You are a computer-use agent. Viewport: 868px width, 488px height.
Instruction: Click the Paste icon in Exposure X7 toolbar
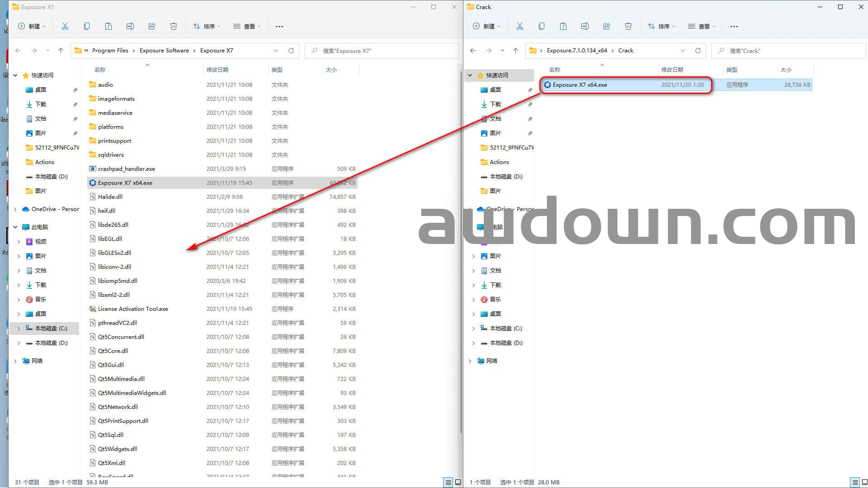[108, 26]
